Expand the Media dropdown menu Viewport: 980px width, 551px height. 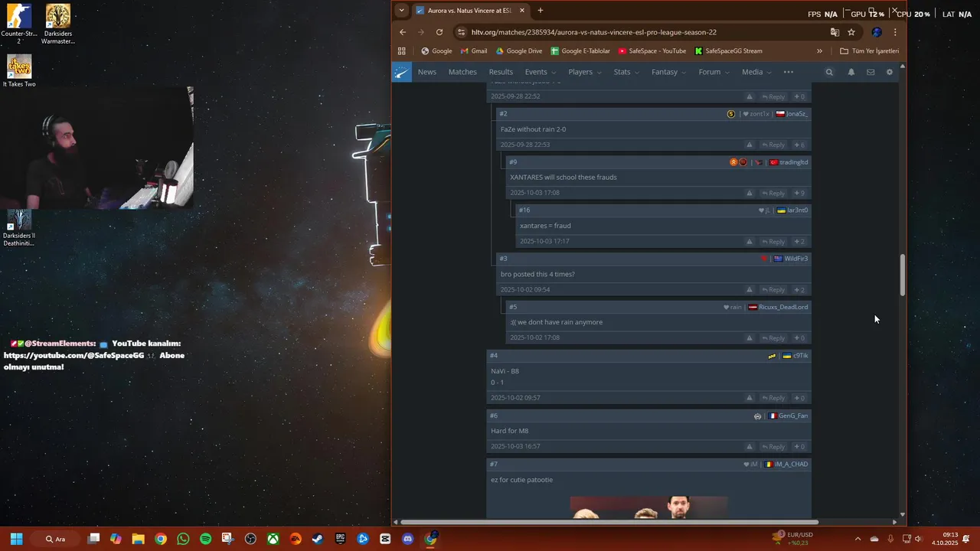tap(757, 72)
